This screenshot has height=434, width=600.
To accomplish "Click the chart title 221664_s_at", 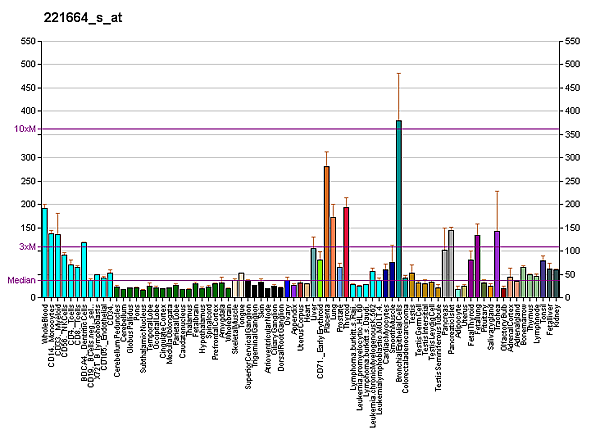I will coord(77,18).
